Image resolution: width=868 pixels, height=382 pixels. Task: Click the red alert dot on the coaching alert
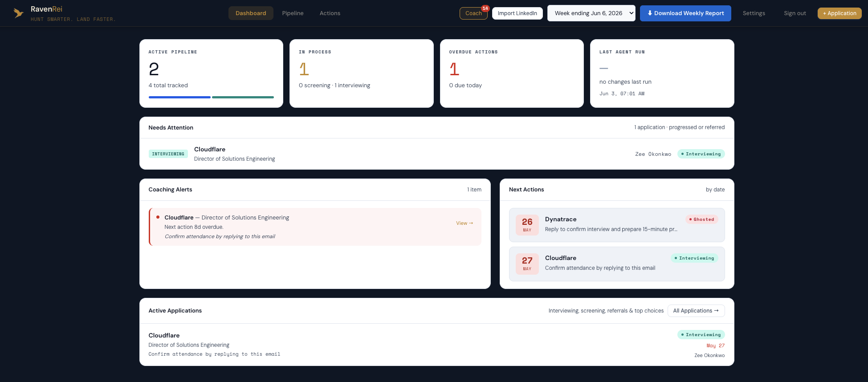158,217
